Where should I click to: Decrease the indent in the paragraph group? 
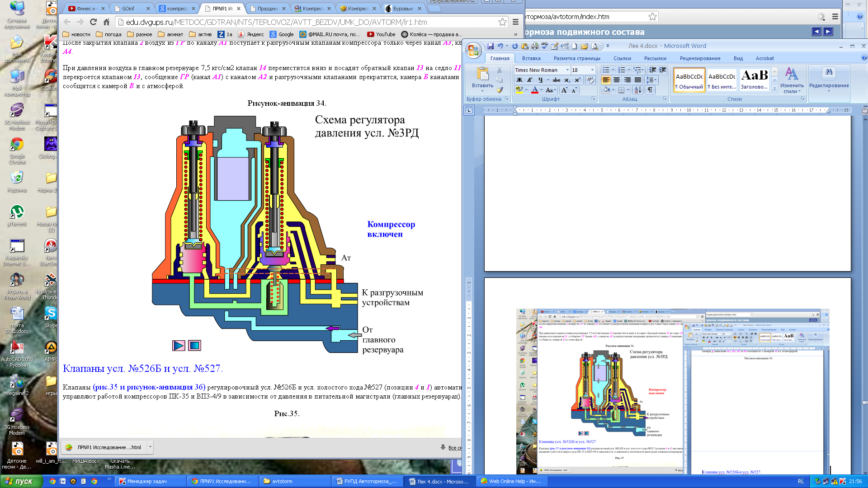[x=652, y=70]
